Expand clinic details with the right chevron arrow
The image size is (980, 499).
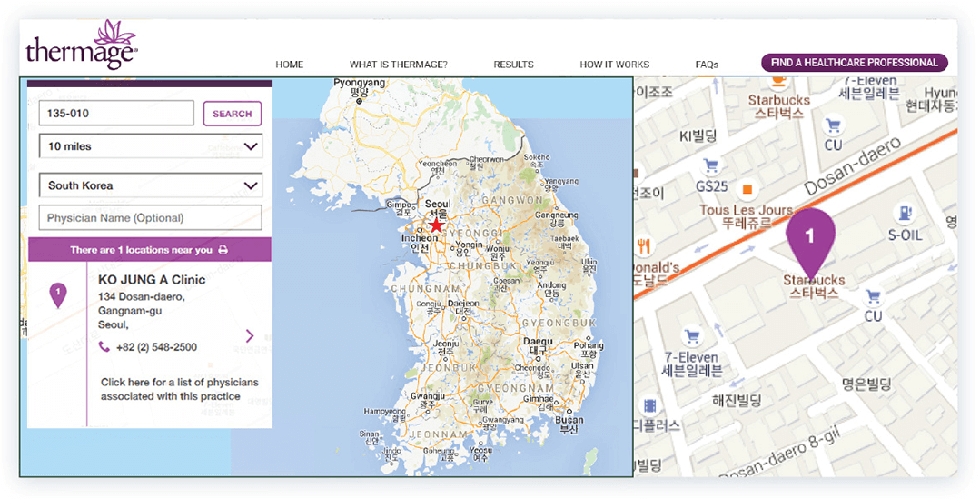click(x=250, y=336)
